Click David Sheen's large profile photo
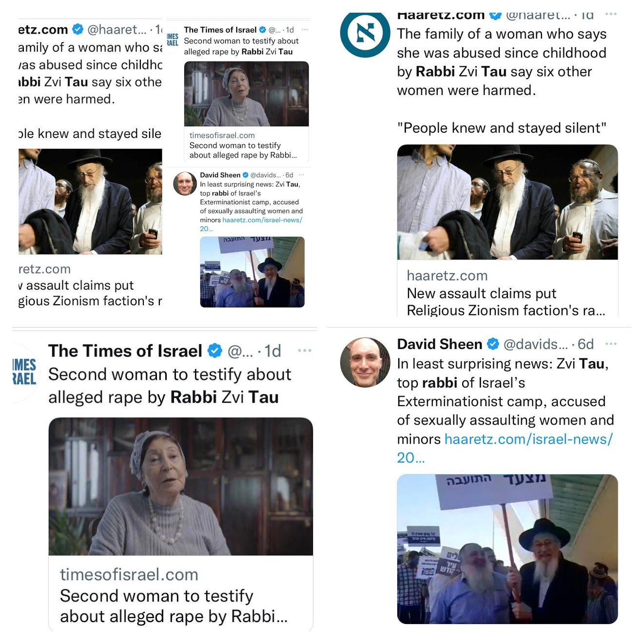Screen dimensions: 644x644 365,362
